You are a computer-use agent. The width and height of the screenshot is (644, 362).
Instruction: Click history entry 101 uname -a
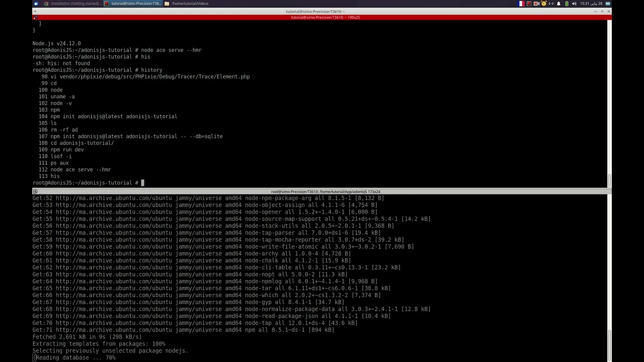[56, 97]
